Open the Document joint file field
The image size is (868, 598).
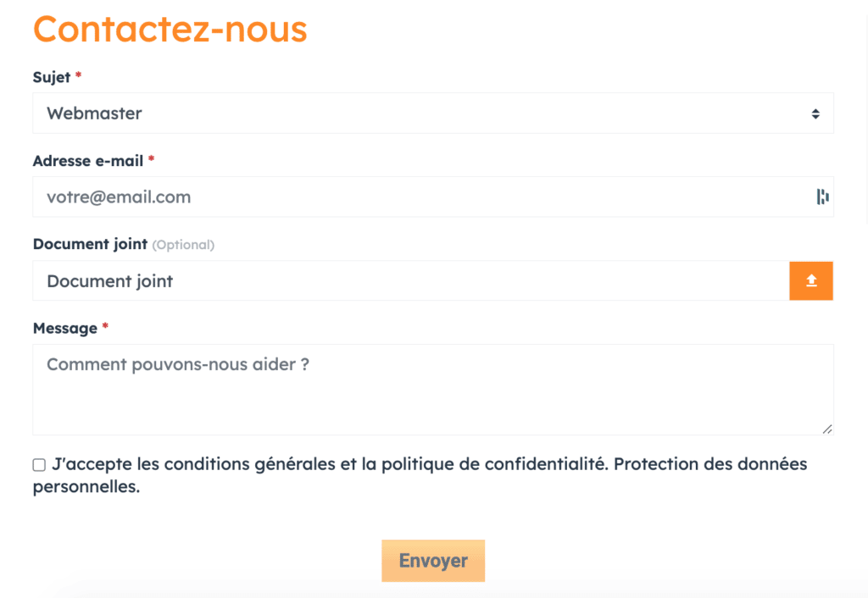(x=411, y=281)
